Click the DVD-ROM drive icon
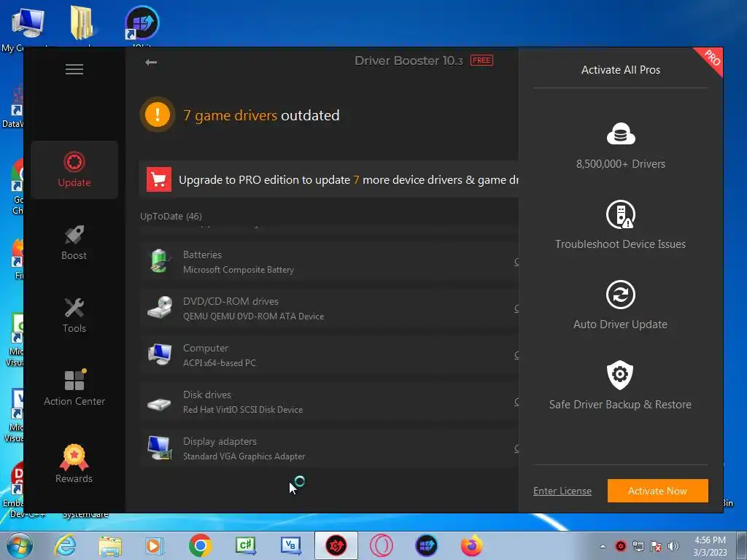 (x=160, y=308)
